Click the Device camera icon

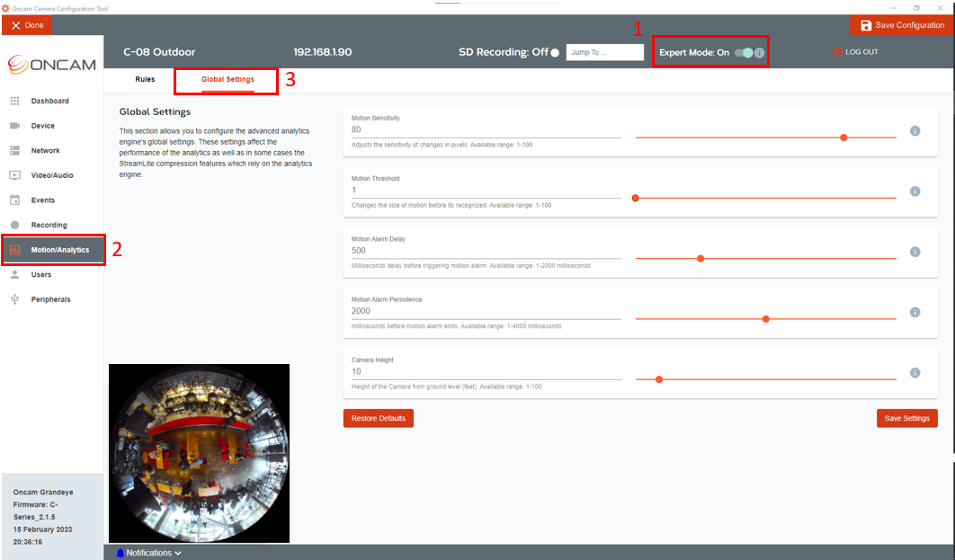point(14,125)
